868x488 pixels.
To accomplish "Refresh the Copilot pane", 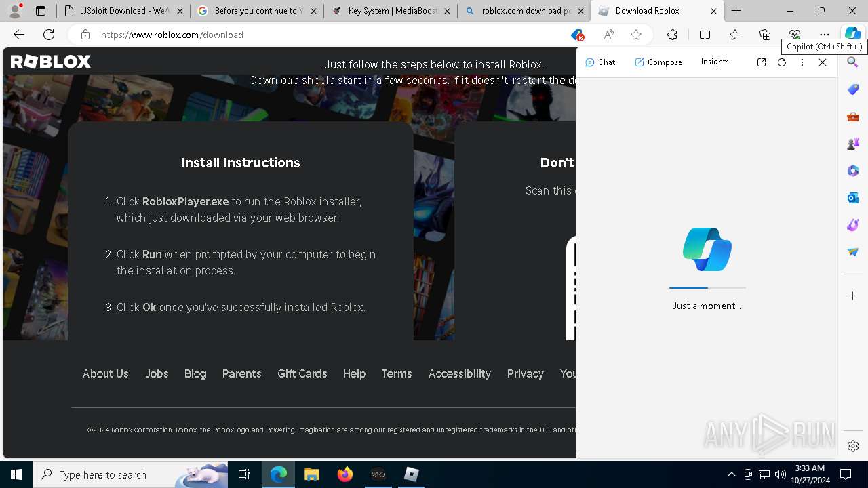I will pos(782,62).
